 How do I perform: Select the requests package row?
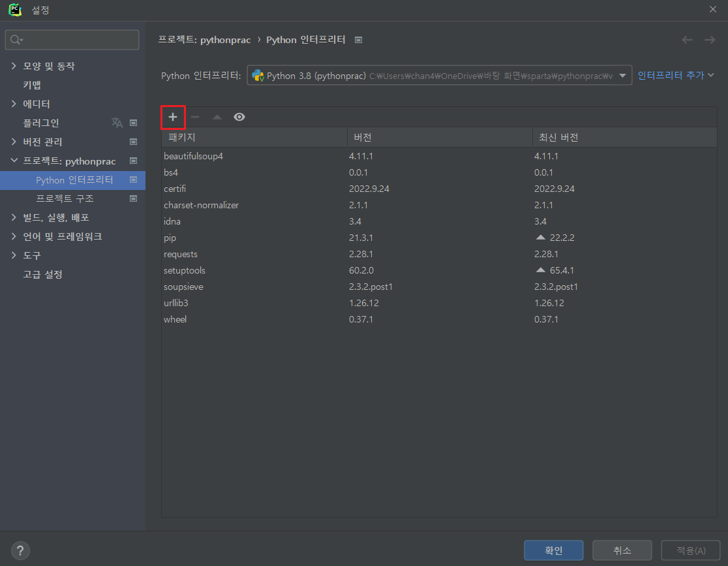439,254
